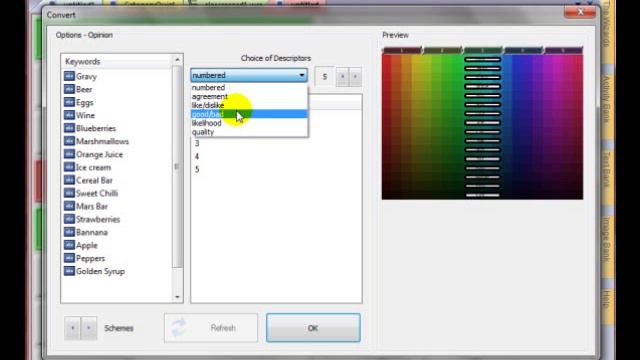Decrease the descriptor count stepper

pyautogui.click(x=342, y=76)
